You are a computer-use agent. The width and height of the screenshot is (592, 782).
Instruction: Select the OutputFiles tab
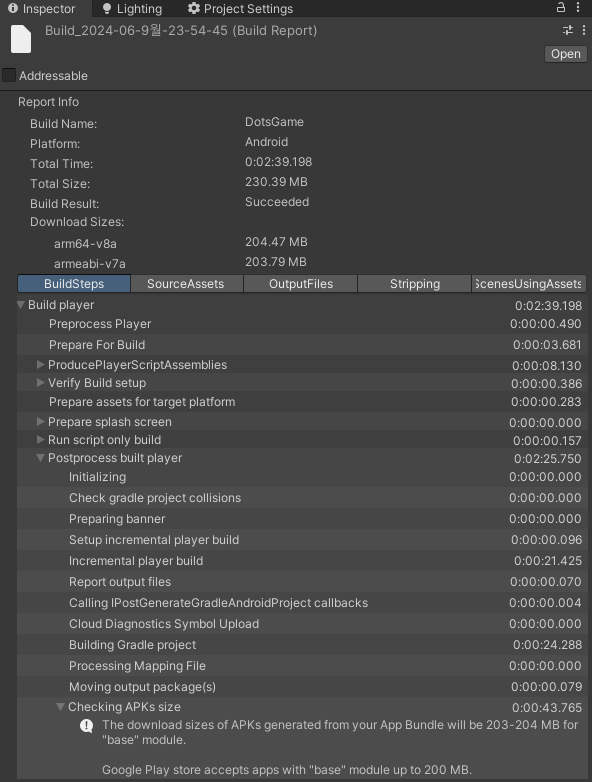[301, 284]
